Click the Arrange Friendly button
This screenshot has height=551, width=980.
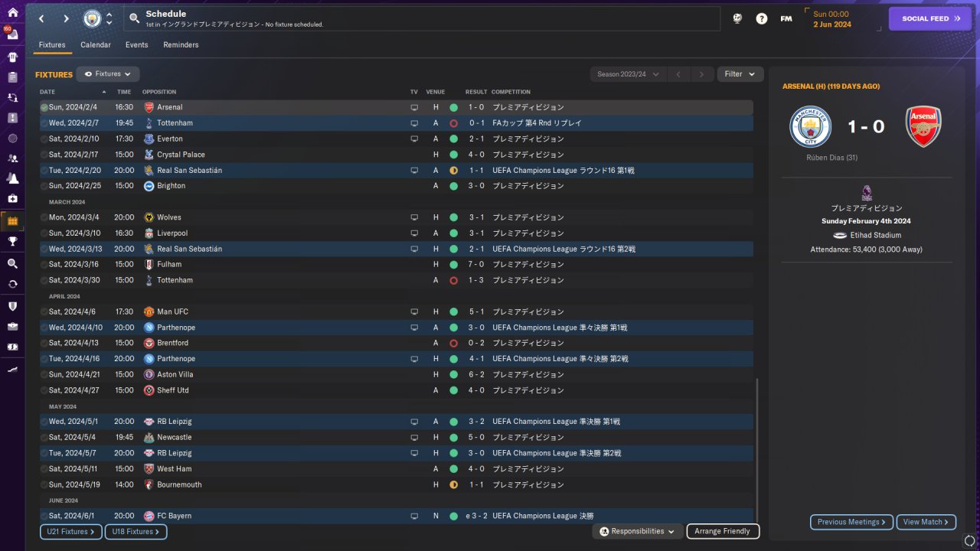click(724, 531)
